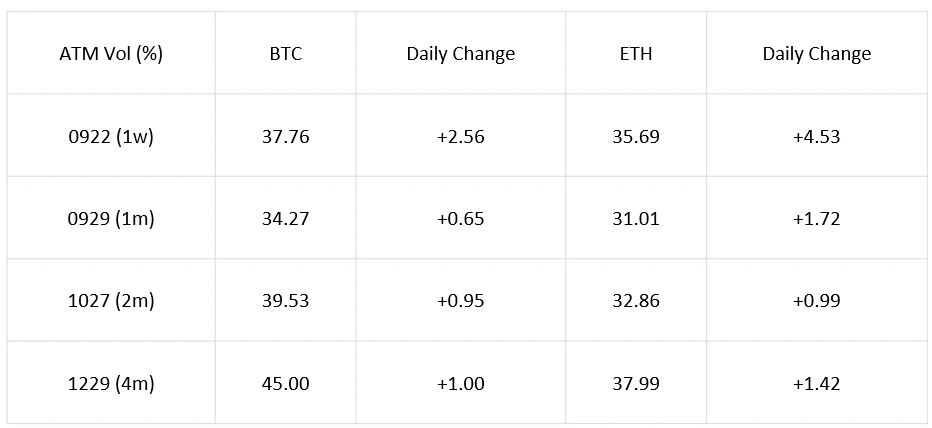Click the 1027 (2m) row label

[111, 300]
